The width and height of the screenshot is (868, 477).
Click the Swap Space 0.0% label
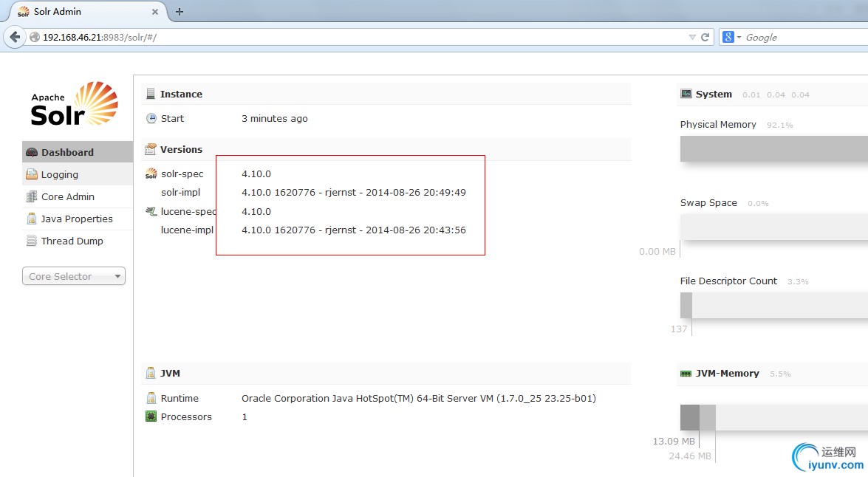click(758, 204)
